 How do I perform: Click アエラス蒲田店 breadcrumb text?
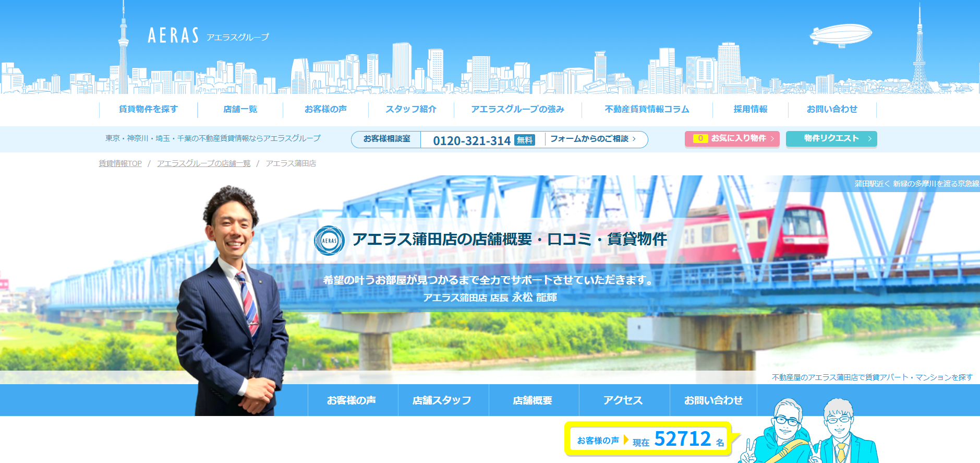[291, 163]
